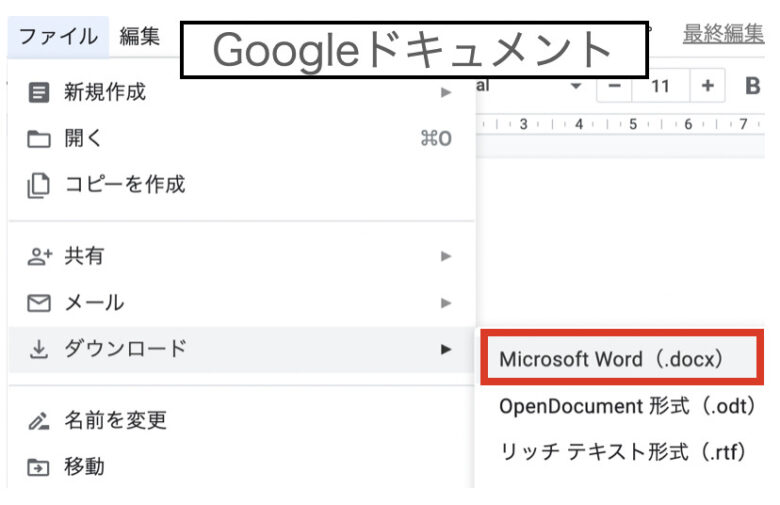Viewport: 780px width, 505px height.
Task: Click the 新規作成 document icon
Action: click(x=39, y=93)
